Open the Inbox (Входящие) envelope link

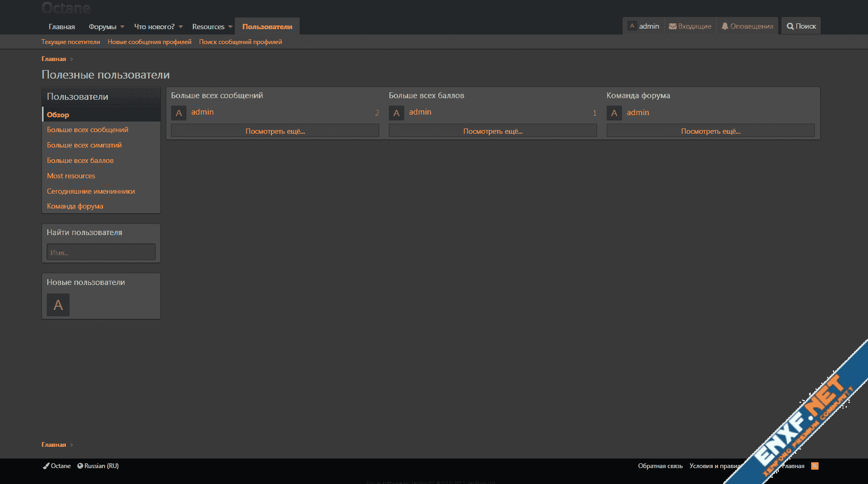(x=690, y=26)
